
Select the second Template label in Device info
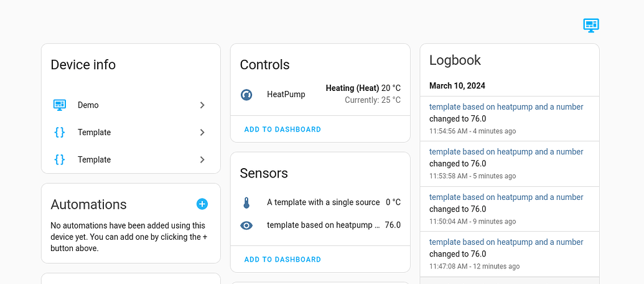[x=94, y=159]
